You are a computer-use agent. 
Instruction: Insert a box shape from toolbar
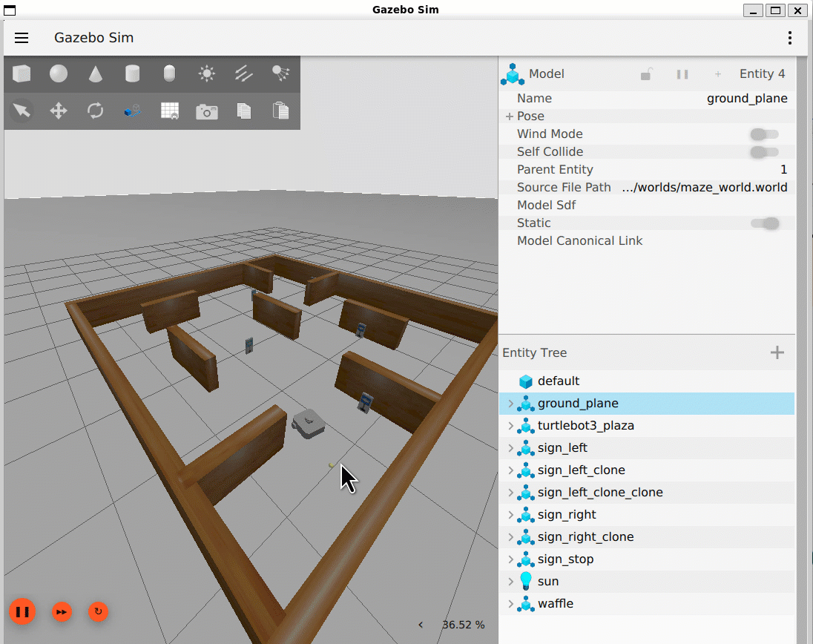click(22, 73)
